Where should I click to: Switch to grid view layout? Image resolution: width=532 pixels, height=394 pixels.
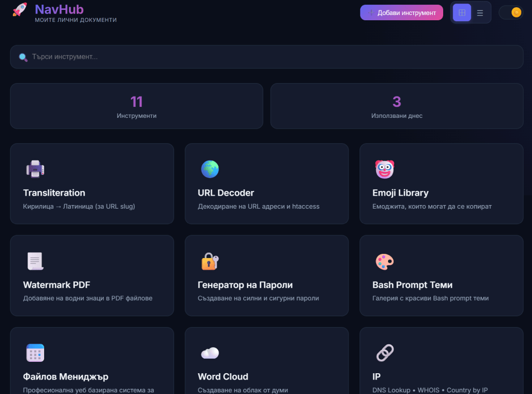click(x=462, y=12)
